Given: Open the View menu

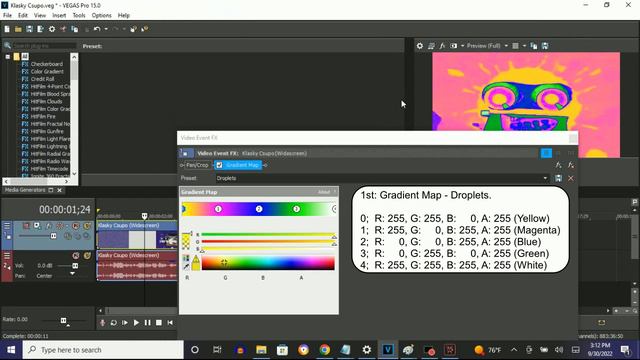Looking at the screenshot, I should (x=40, y=16).
